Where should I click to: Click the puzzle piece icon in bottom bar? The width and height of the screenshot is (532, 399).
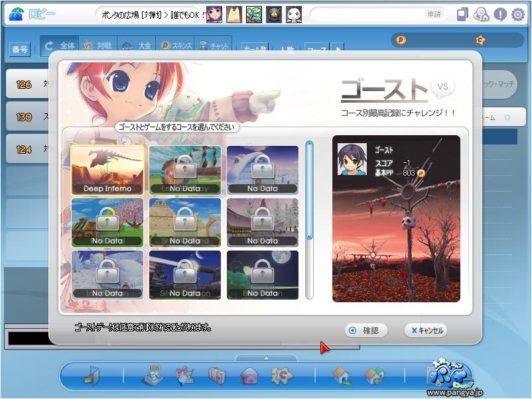(x=281, y=376)
